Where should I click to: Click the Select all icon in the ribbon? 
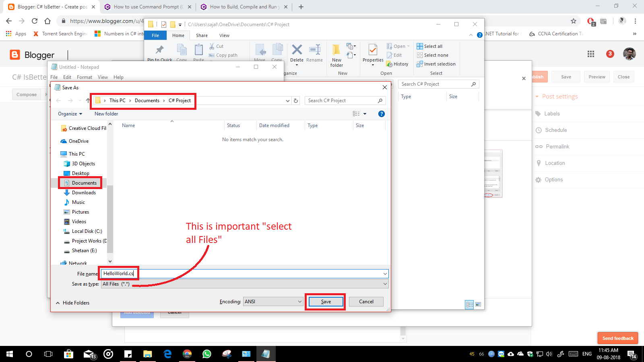(419, 46)
